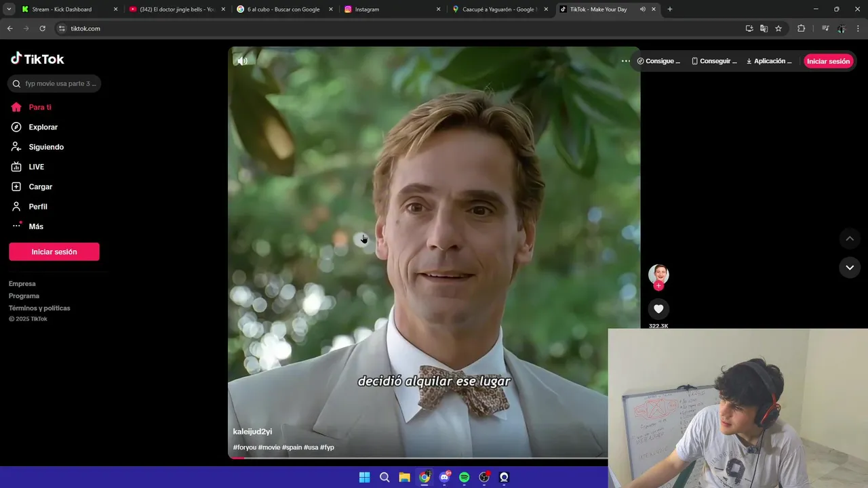The width and height of the screenshot is (868, 488).
Task: Go forward in browser history
Action: coord(26,28)
